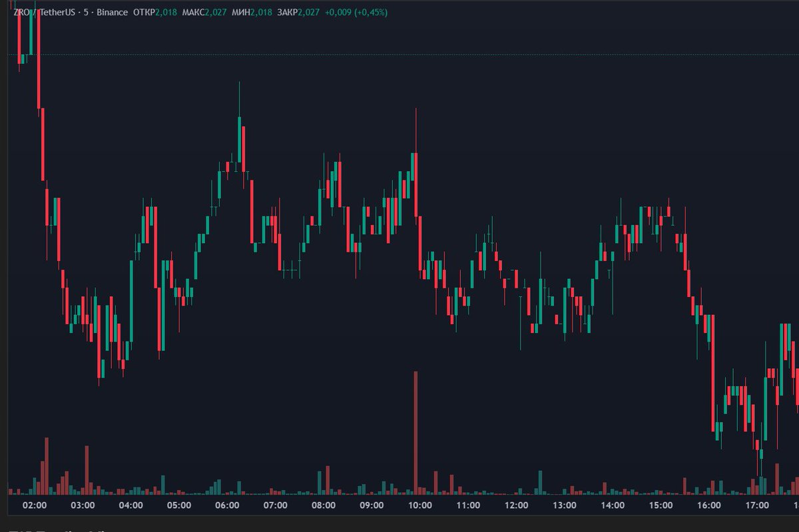This screenshot has width=799, height=532.
Task: Click the ЗАКР 2,027 close value
Action: (298, 12)
